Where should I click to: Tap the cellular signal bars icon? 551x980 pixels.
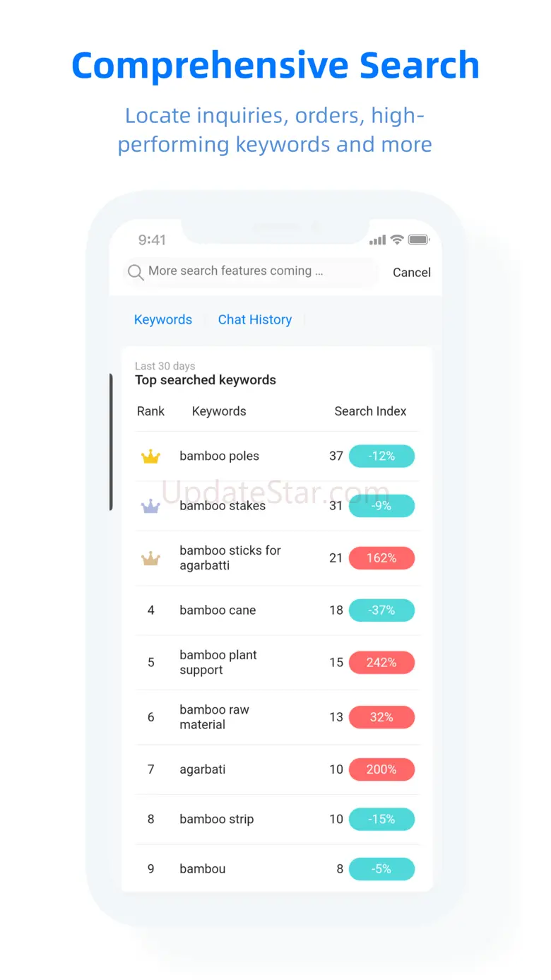(377, 240)
